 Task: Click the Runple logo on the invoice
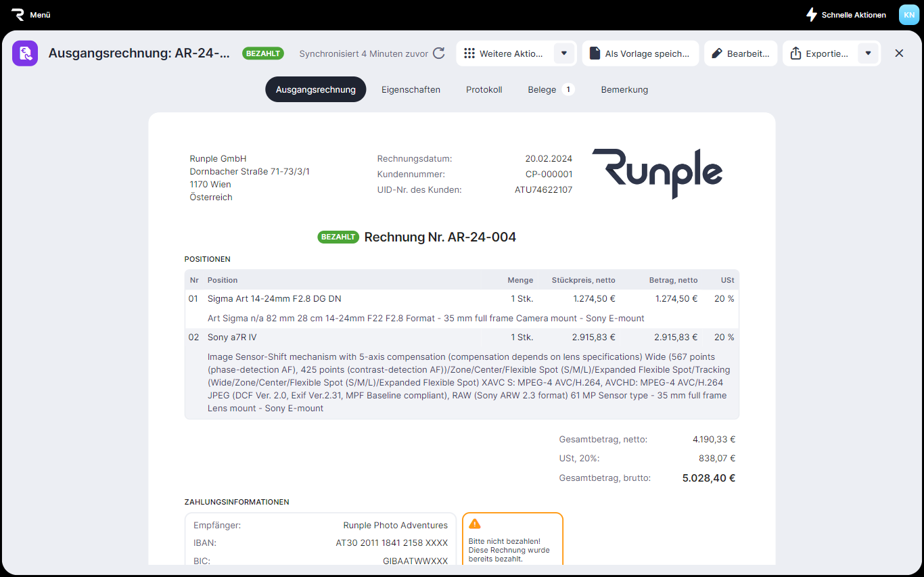tap(657, 173)
